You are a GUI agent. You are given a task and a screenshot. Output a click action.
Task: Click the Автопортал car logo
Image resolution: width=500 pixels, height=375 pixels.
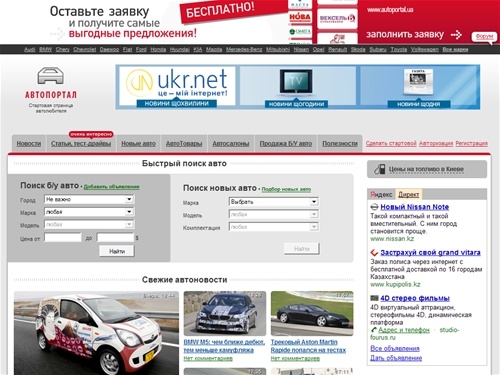[x=50, y=76]
